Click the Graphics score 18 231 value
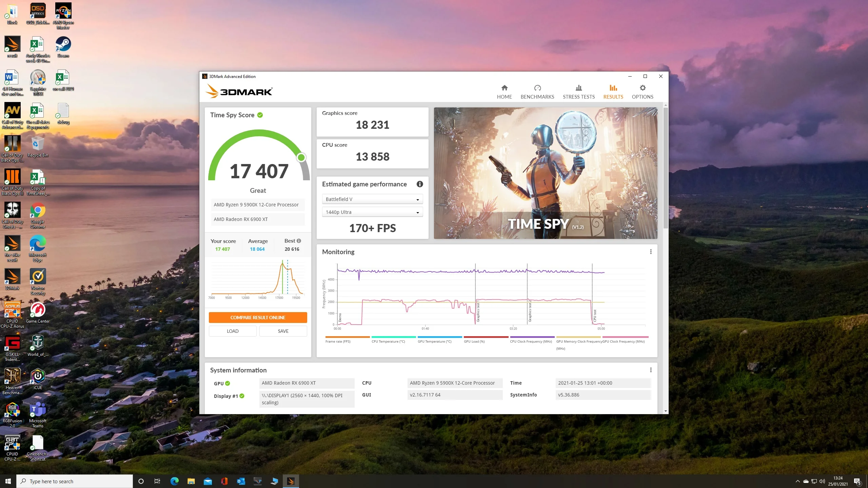Viewport: 868px width, 488px height. pos(372,125)
